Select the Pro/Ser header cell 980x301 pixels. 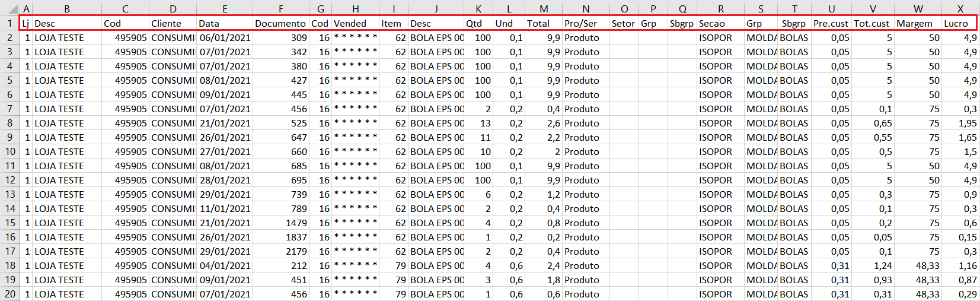[585, 24]
